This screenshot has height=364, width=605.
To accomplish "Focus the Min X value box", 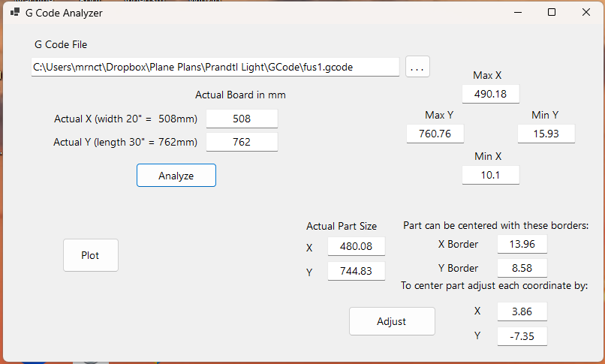I will [x=491, y=175].
